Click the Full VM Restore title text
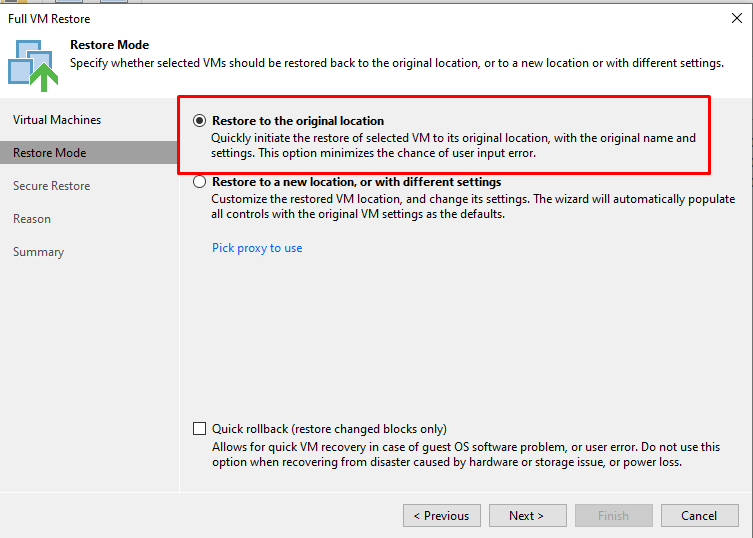This screenshot has height=538, width=753. click(49, 19)
